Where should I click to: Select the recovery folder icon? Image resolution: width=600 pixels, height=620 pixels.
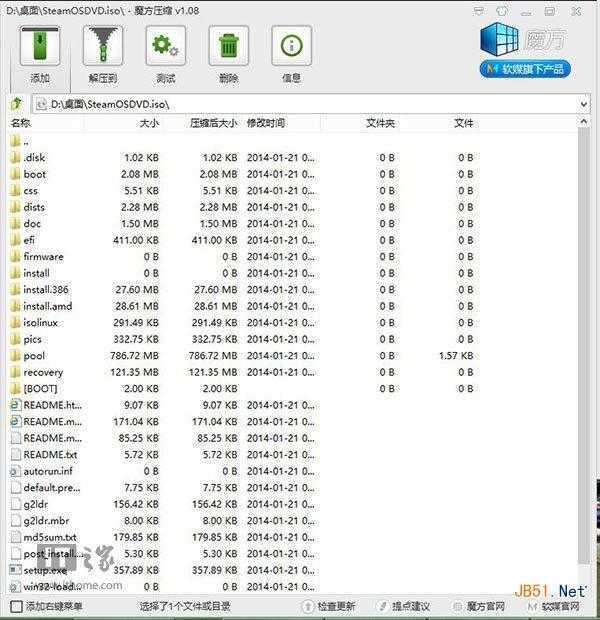(15, 372)
